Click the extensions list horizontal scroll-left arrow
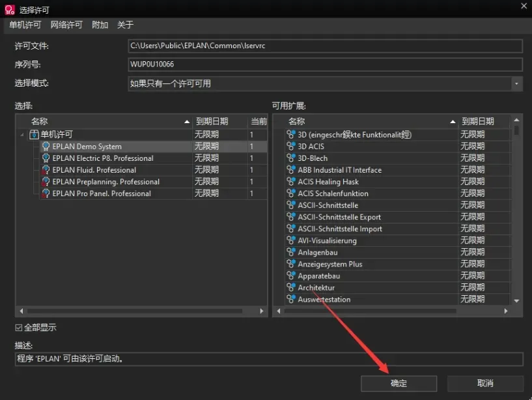532x400 pixels. [x=279, y=311]
